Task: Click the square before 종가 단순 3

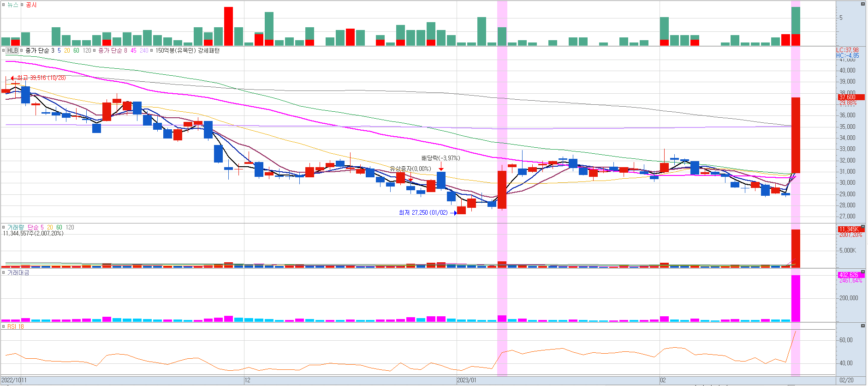Action: tap(22, 50)
